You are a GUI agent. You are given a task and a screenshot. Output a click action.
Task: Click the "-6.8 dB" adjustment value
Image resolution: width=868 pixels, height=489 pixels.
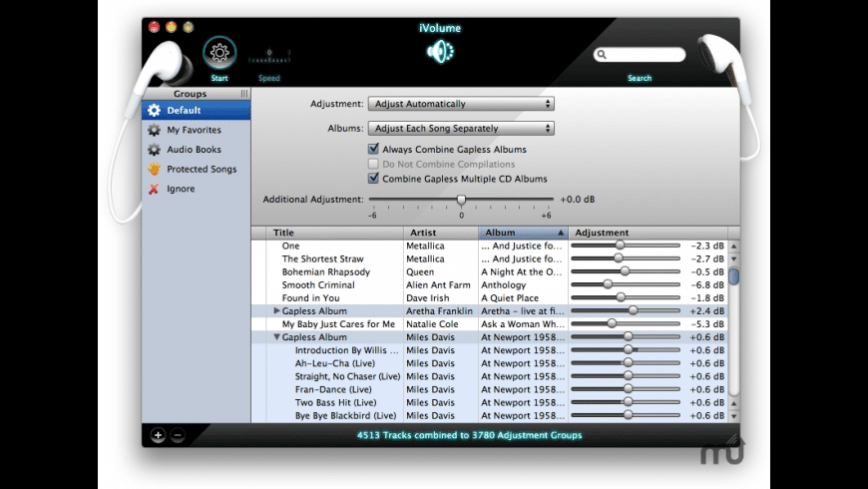[707, 284]
